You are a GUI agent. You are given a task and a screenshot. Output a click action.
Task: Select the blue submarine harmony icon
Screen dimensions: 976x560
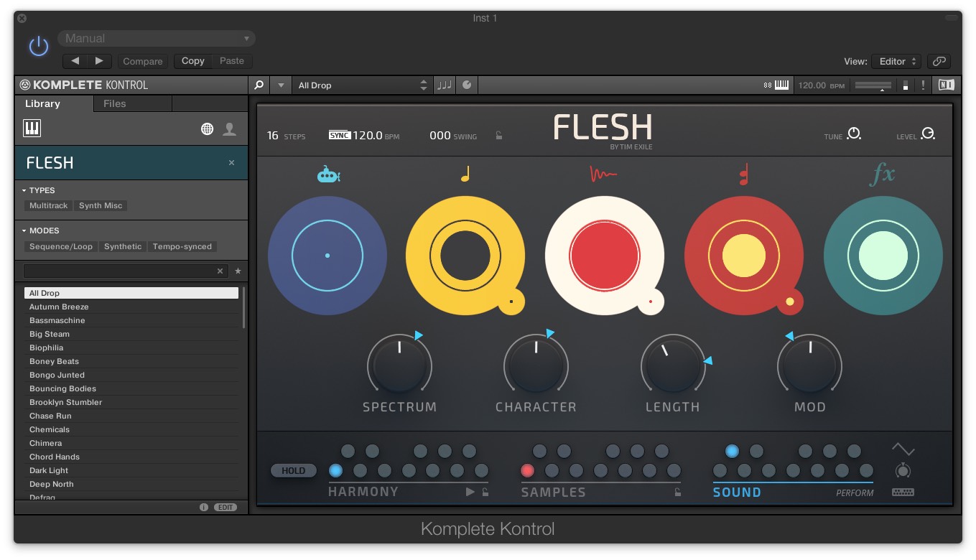click(327, 173)
